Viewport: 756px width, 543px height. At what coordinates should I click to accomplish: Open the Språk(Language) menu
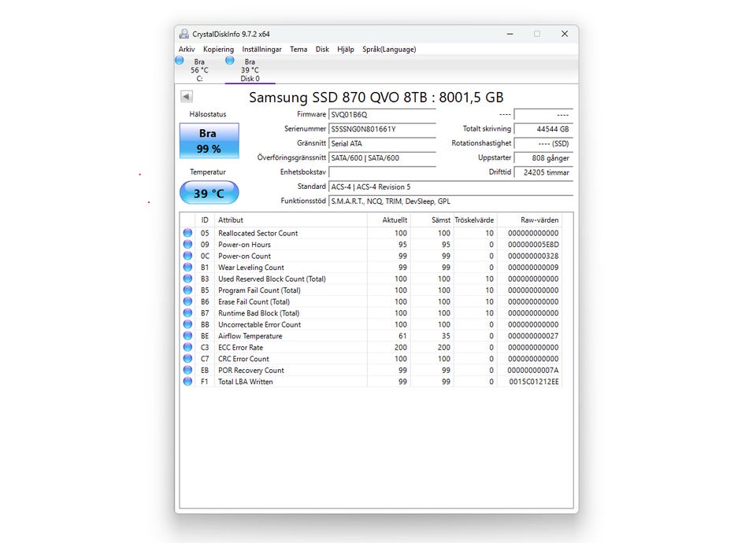pos(389,49)
